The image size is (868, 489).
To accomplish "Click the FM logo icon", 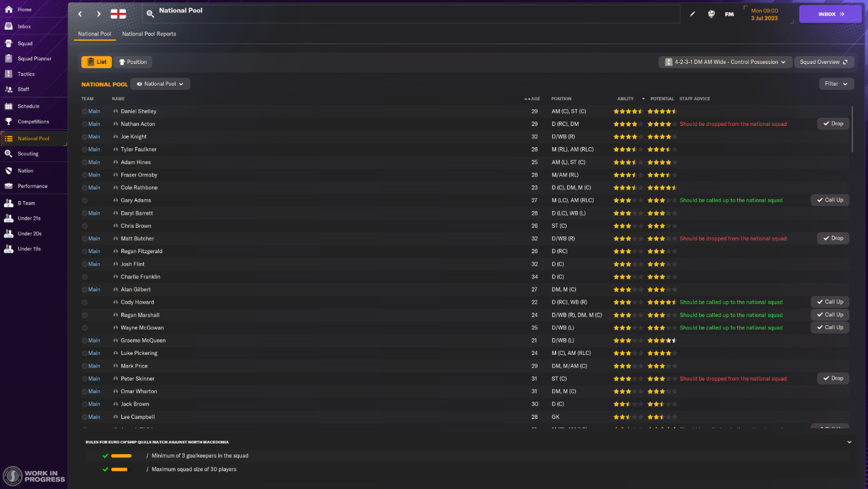I will (x=729, y=14).
